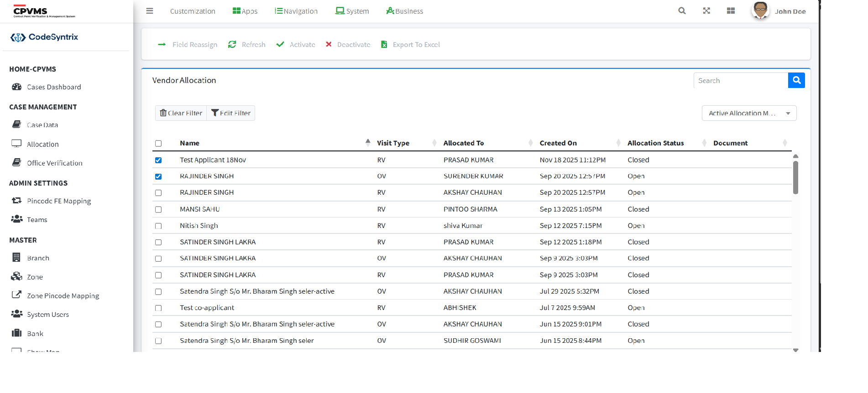
Task: Sort by the Name column arrow
Action: 368,142
